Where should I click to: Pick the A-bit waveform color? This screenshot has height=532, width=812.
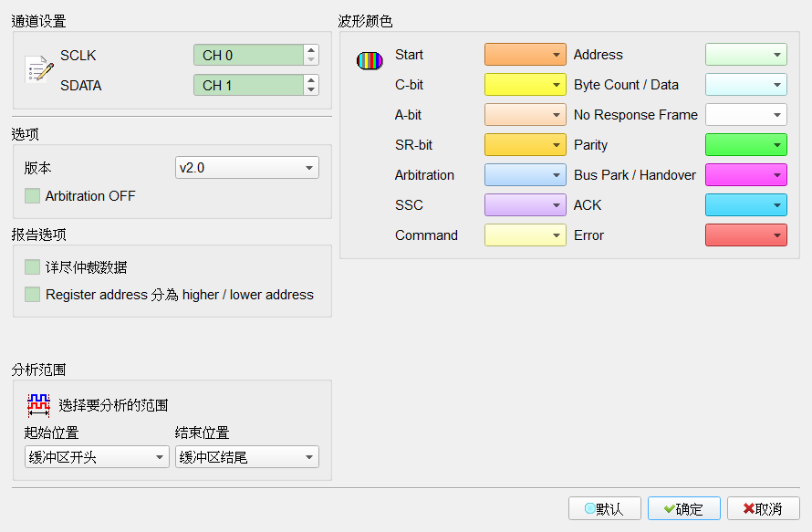526,114
